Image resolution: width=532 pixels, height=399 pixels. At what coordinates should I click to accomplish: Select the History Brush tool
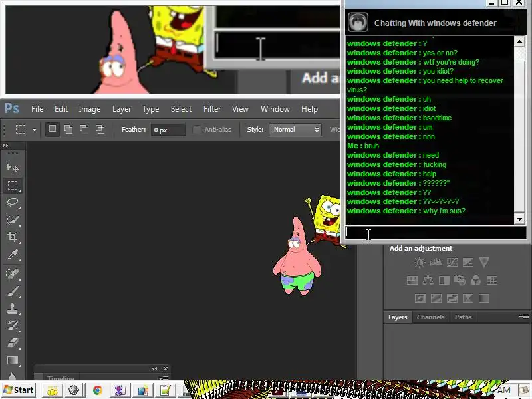click(13, 326)
